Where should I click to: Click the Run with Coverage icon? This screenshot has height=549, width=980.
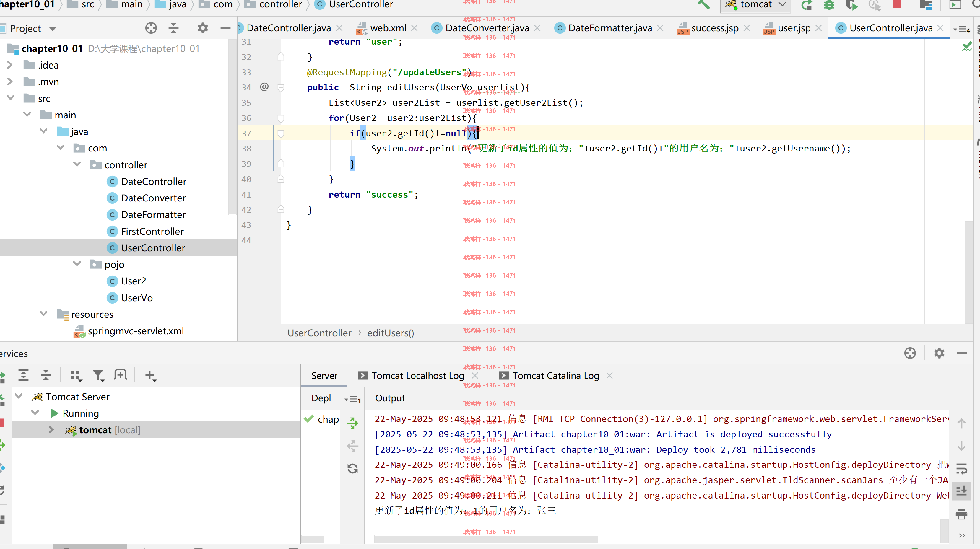coord(851,5)
